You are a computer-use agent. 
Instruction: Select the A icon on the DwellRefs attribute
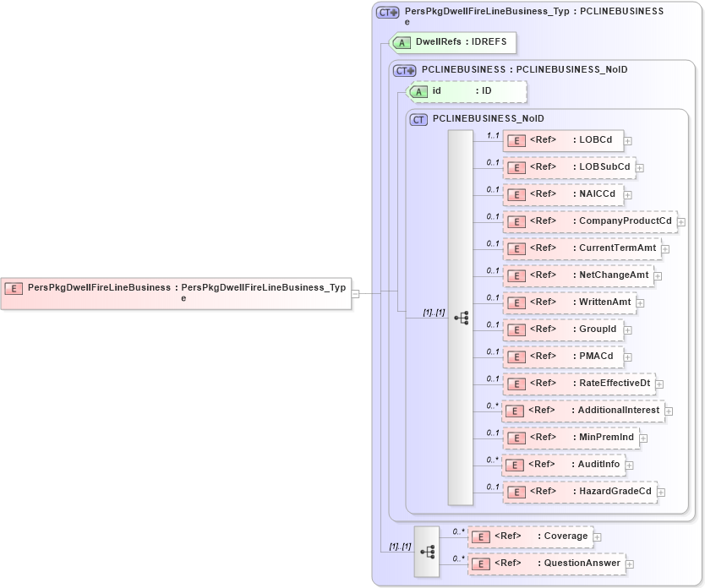tap(403, 41)
